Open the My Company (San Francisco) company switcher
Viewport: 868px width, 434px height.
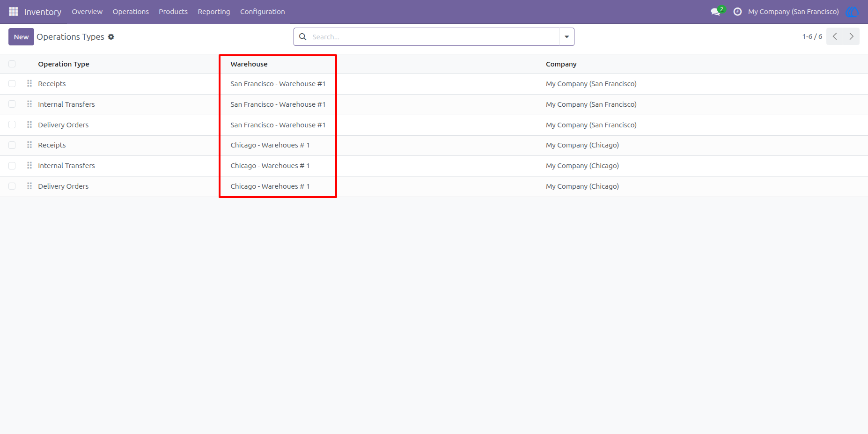793,12
